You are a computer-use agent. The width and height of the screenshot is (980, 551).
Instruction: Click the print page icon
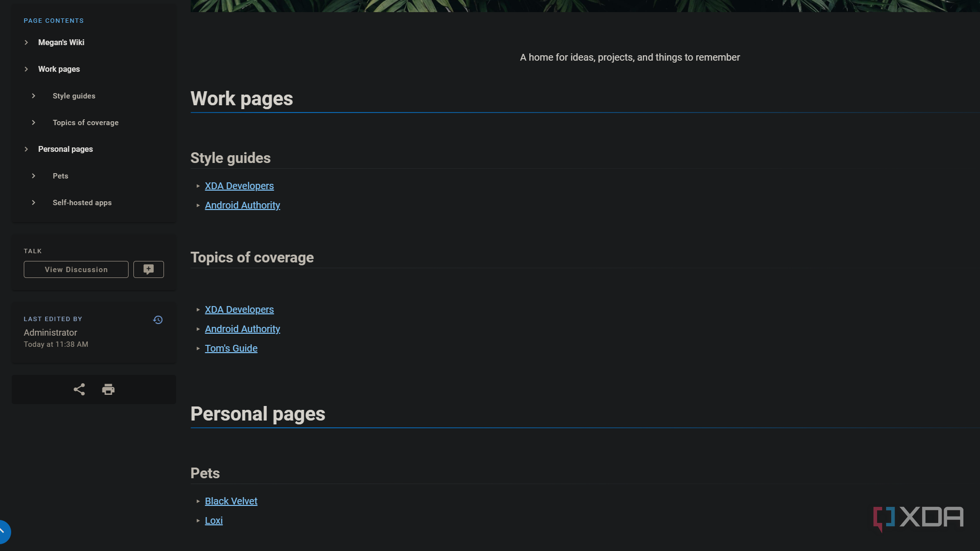pos(108,389)
